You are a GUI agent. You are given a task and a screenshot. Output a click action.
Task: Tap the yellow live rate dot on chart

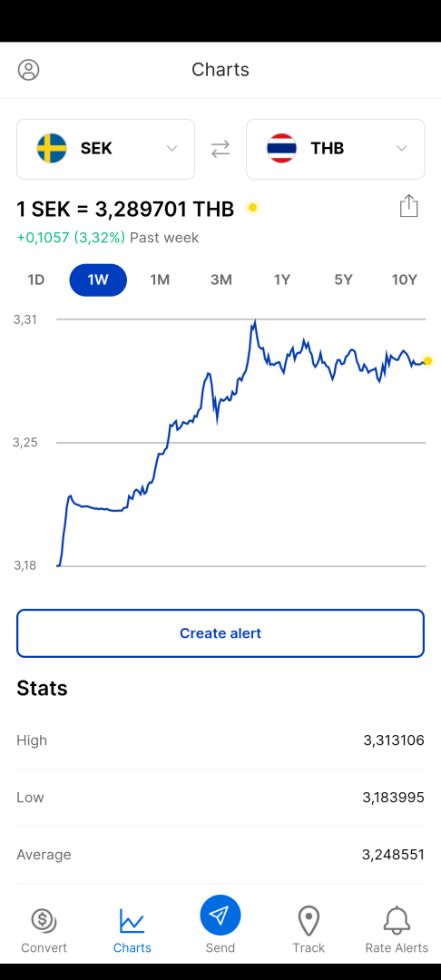(428, 360)
